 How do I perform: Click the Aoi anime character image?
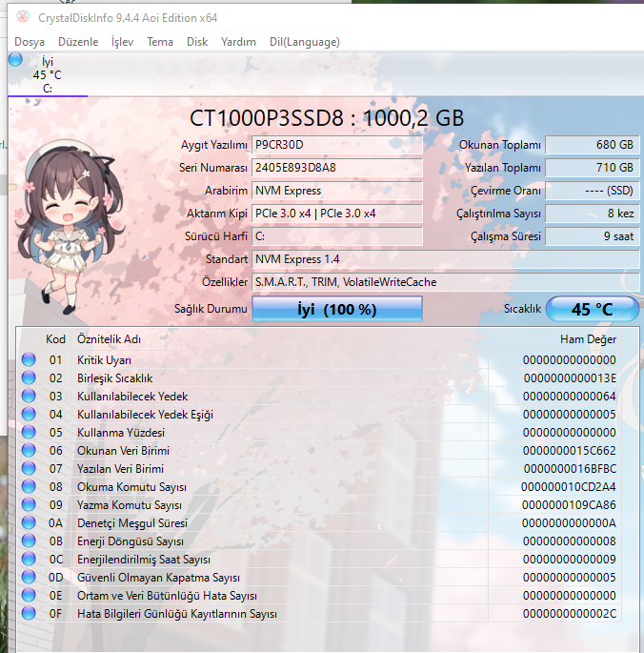(x=70, y=227)
